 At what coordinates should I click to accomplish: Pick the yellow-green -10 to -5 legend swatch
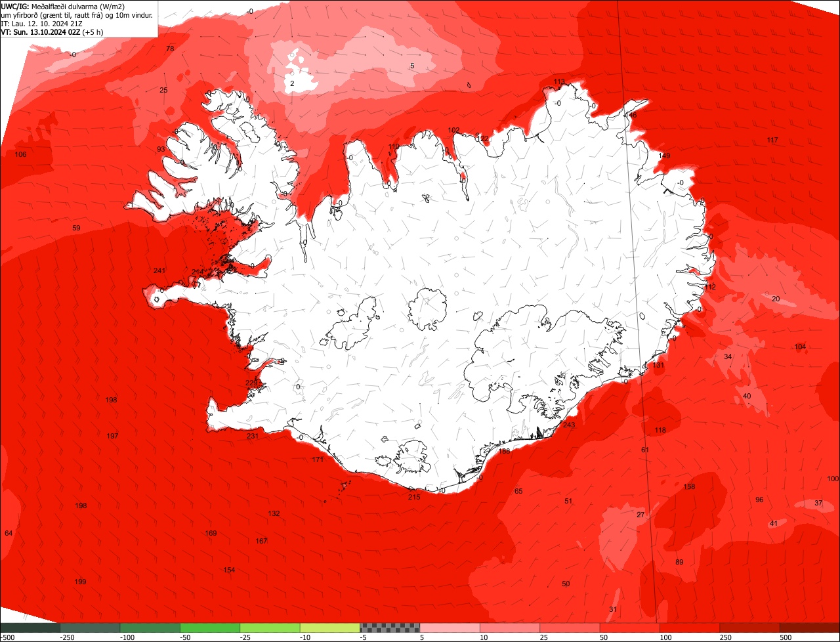pos(330,628)
